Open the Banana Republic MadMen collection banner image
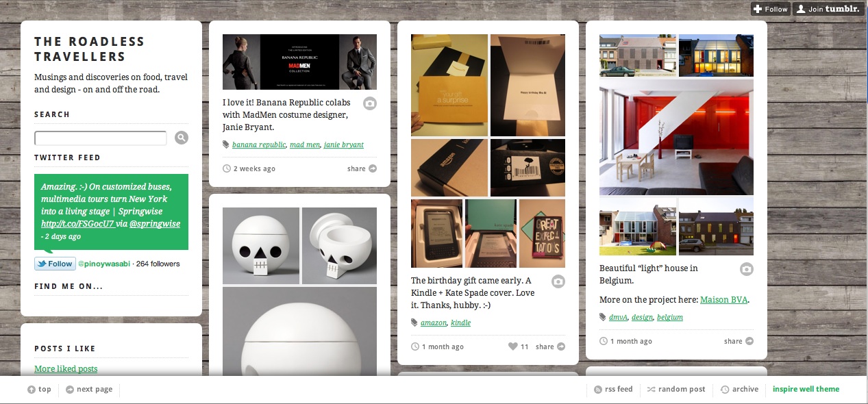Screen dimensions: 868x404 (299, 62)
